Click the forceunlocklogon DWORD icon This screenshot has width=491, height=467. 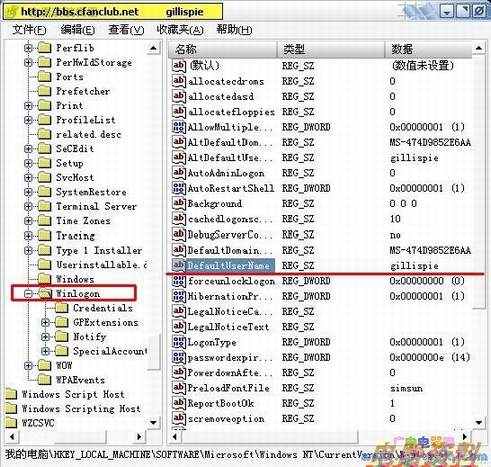pos(178,281)
